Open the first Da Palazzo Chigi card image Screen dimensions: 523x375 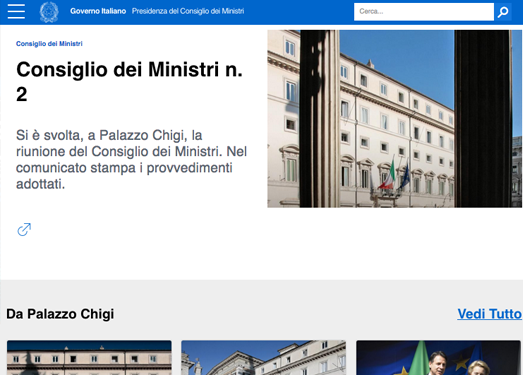click(89, 358)
